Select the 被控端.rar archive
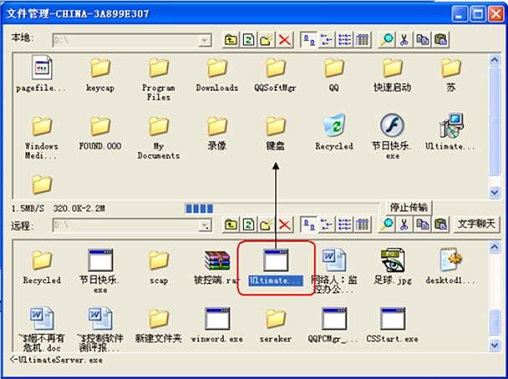 pyautogui.click(x=217, y=267)
